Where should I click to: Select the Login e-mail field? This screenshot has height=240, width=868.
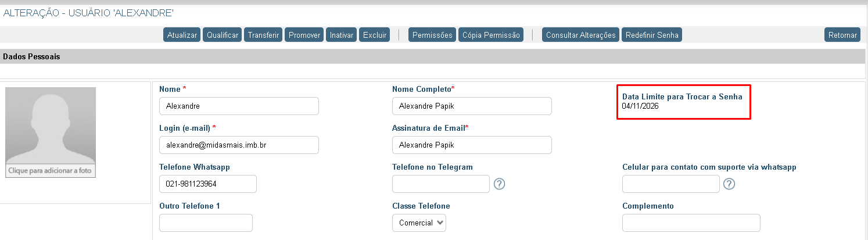point(239,145)
